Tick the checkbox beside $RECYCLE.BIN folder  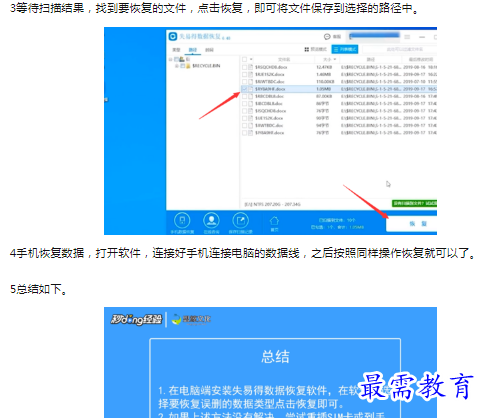click(182, 66)
